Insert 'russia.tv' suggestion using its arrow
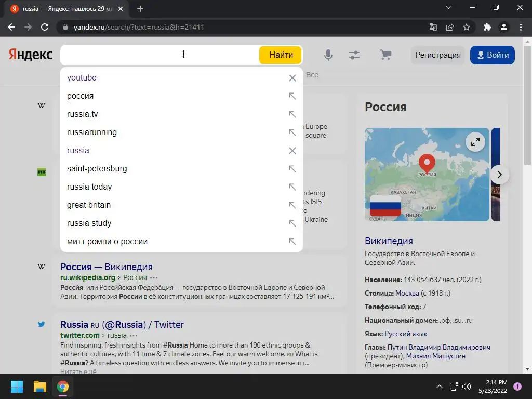The image size is (532, 399). click(x=292, y=114)
